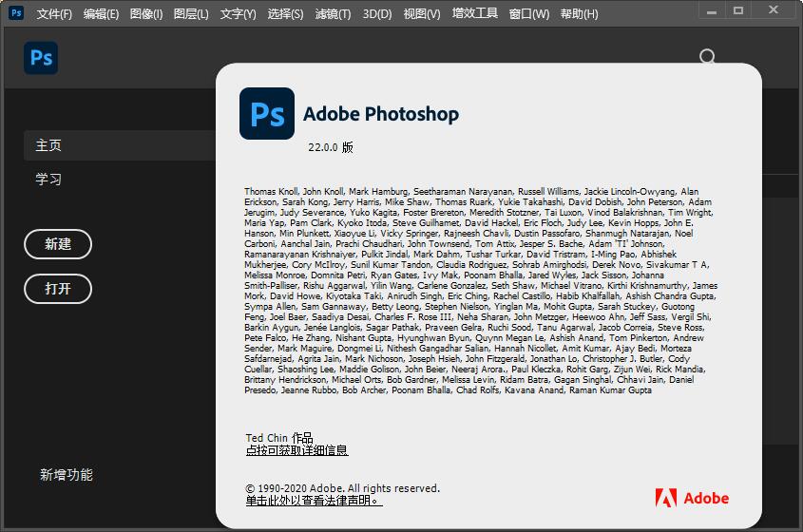803x532 pixels.
Task: Open the 增效工具 menu
Action: click(x=475, y=13)
